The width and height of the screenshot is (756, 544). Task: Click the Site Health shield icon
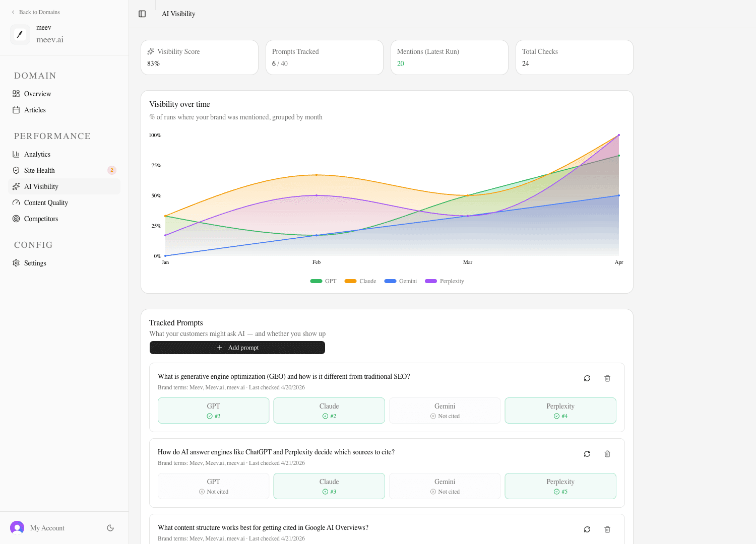tap(16, 170)
